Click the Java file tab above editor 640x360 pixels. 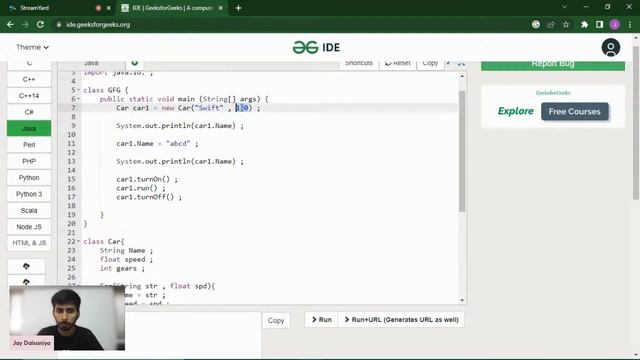[x=91, y=64]
